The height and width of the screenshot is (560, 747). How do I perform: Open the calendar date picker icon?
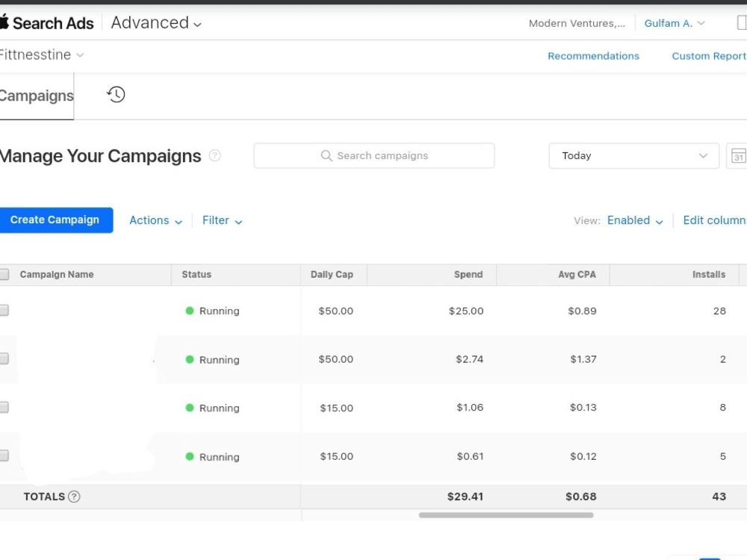tap(738, 156)
